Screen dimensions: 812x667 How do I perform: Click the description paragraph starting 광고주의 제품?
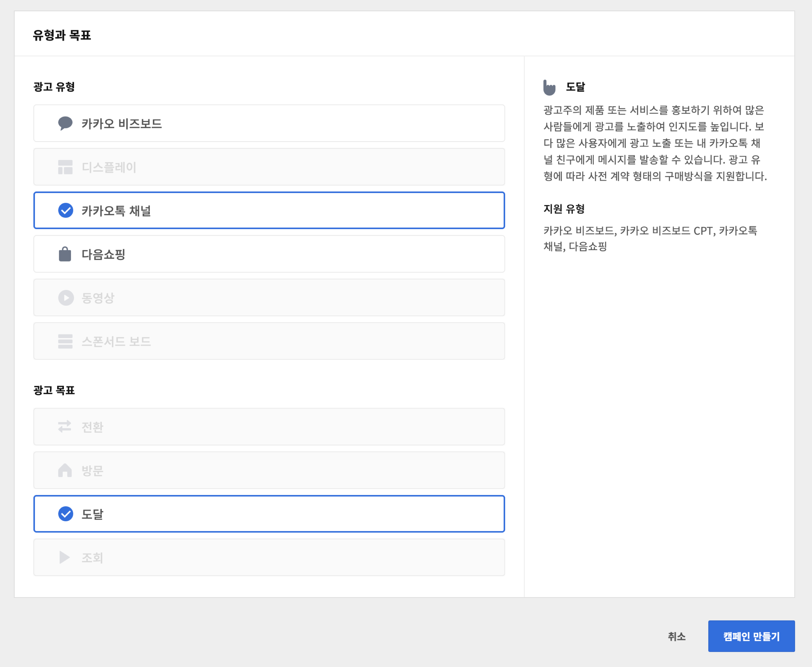(x=655, y=143)
